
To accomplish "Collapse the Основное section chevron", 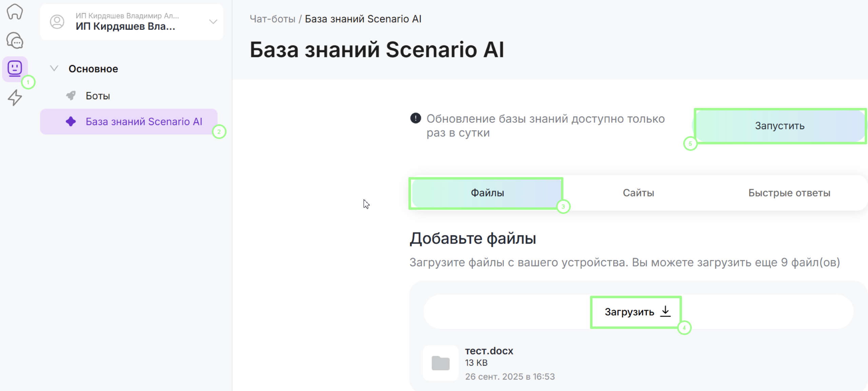I will (x=54, y=69).
